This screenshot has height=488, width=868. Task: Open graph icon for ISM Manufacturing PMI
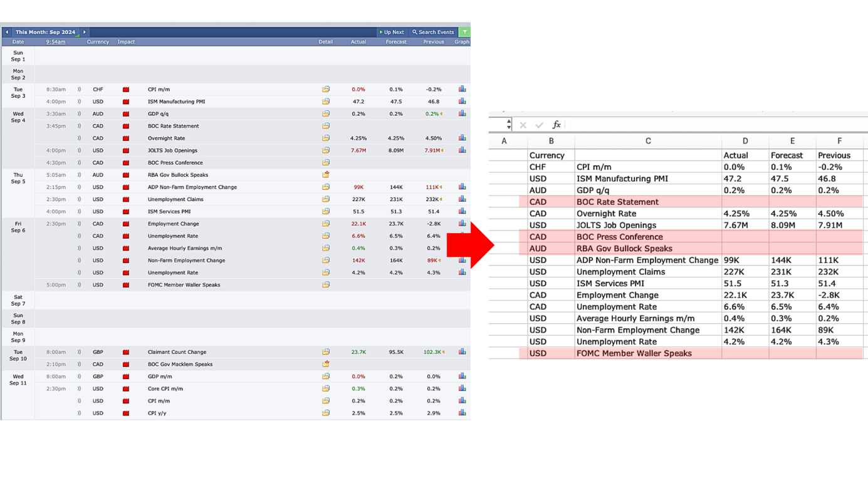tap(462, 101)
